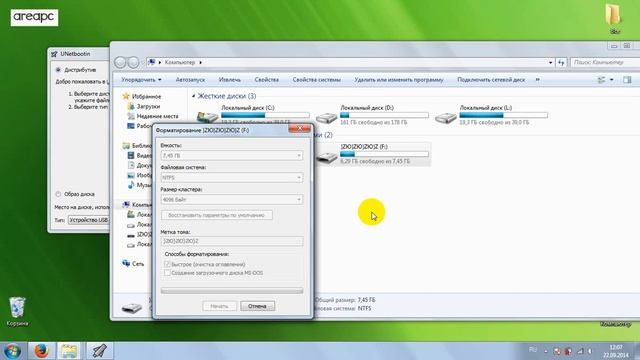This screenshot has width=640, height=360.
Task: Open Downloads in the navigation pane
Action: pos(148,106)
